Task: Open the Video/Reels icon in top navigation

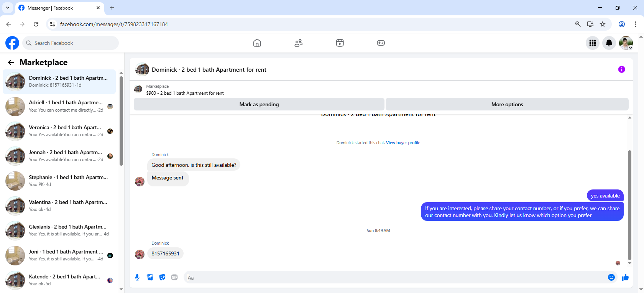Action: (x=340, y=43)
